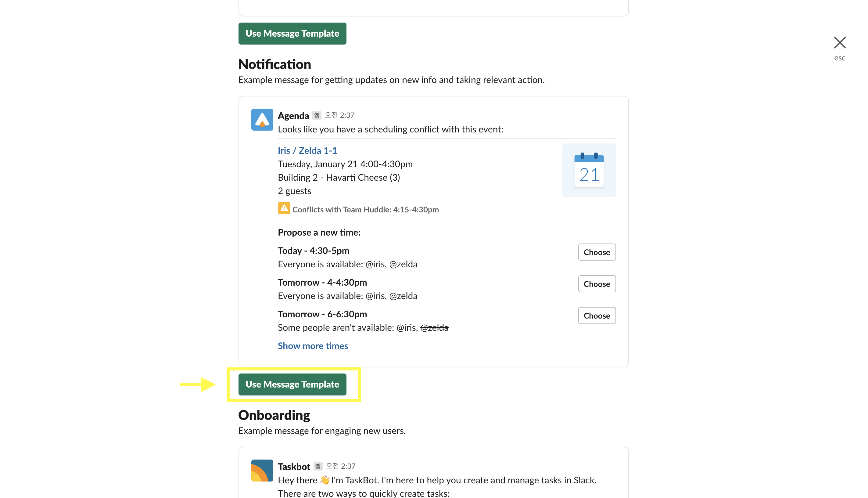Choose the Tomorrow 6-6:30pm time slot
The height and width of the screenshot is (498, 868).
pyautogui.click(x=596, y=315)
